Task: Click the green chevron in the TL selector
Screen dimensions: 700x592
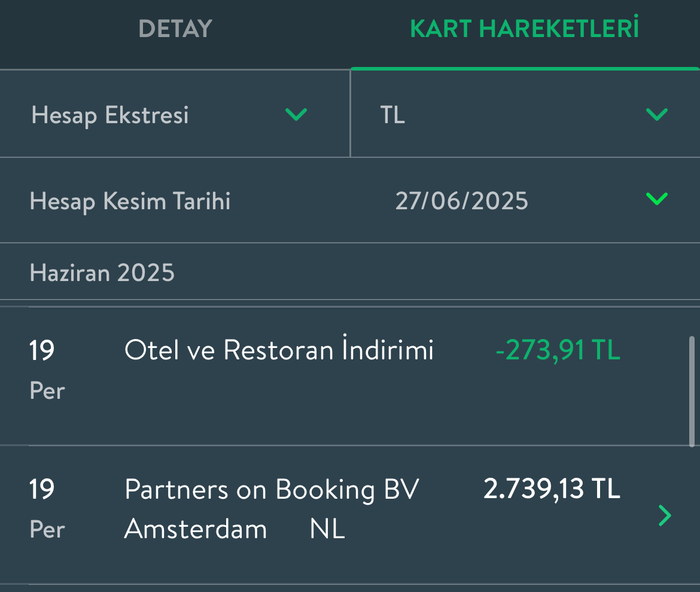Action: [x=657, y=114]
